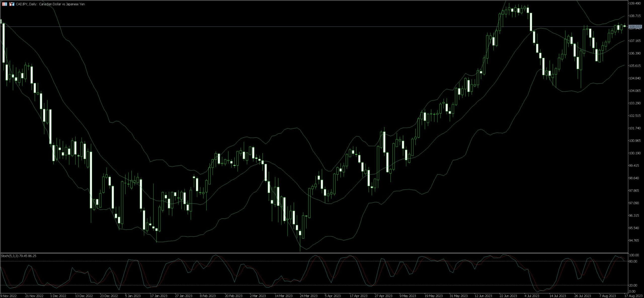
Task: Click the CADJPY, Daily chart title
Action: click(x=51, y=4)
